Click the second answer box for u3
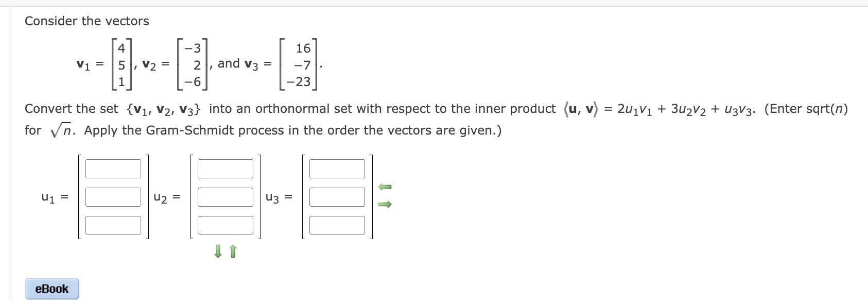868x301 pixels. pos(336,196)
